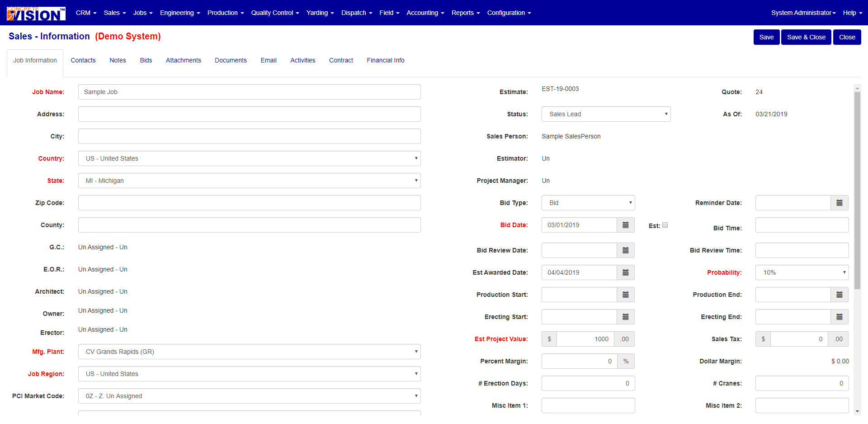Switch to the Documents tab
Screen dimensions: 868x424
tap(231, 60)
